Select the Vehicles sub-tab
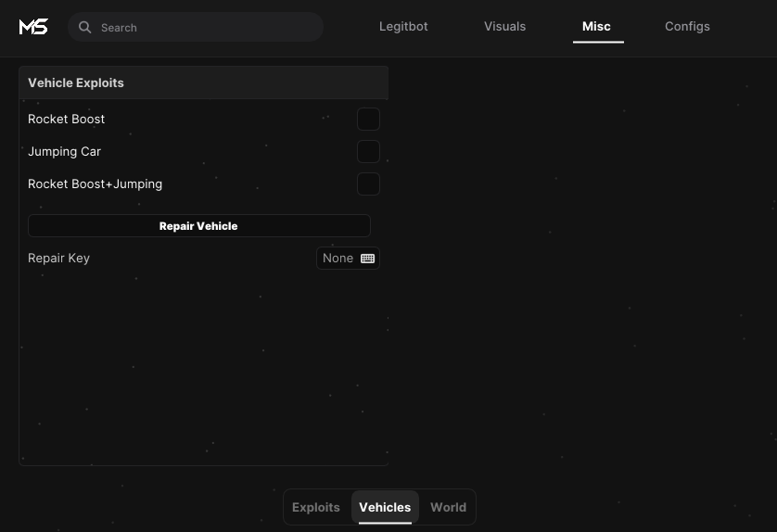 385,507
